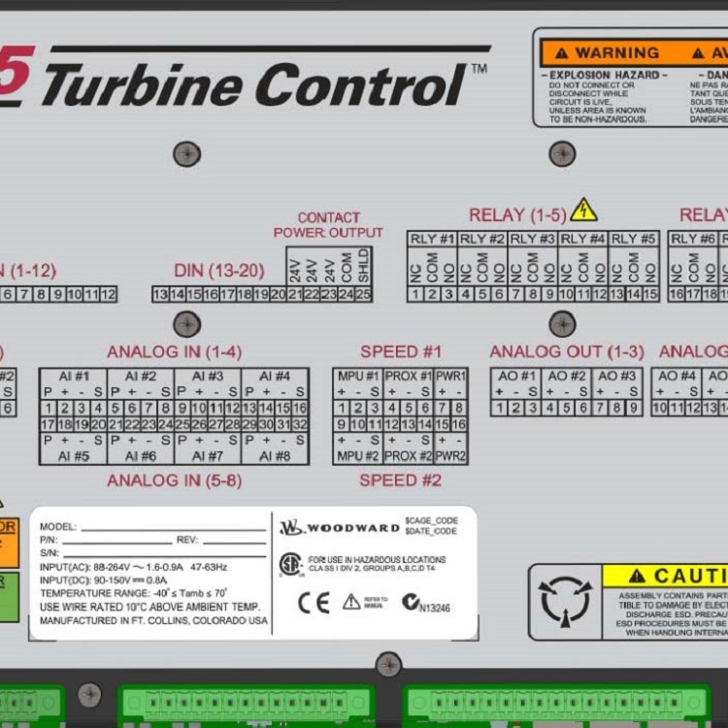Click the PROX #2 label
Viewport: 728px width, 728px height.
pyautogui.click(x=408, y=456)
